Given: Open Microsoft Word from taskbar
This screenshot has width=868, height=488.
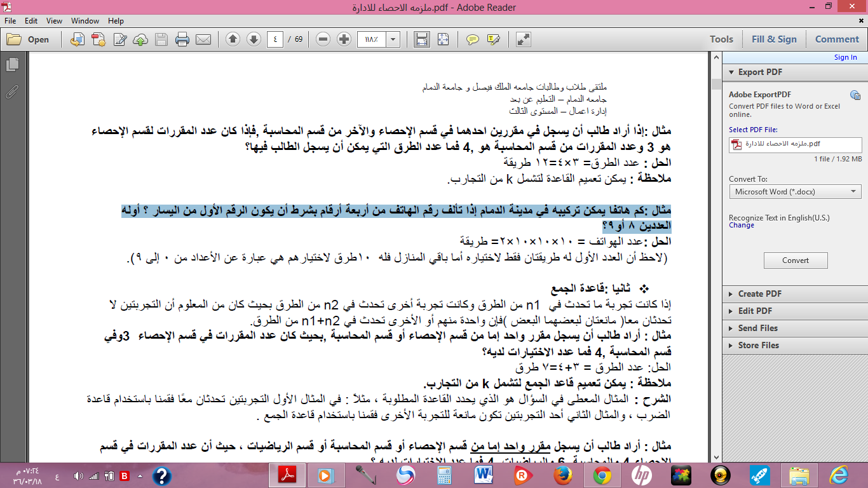Looking at the screenshot, I should pyautogui.click(x=484, y=475).
